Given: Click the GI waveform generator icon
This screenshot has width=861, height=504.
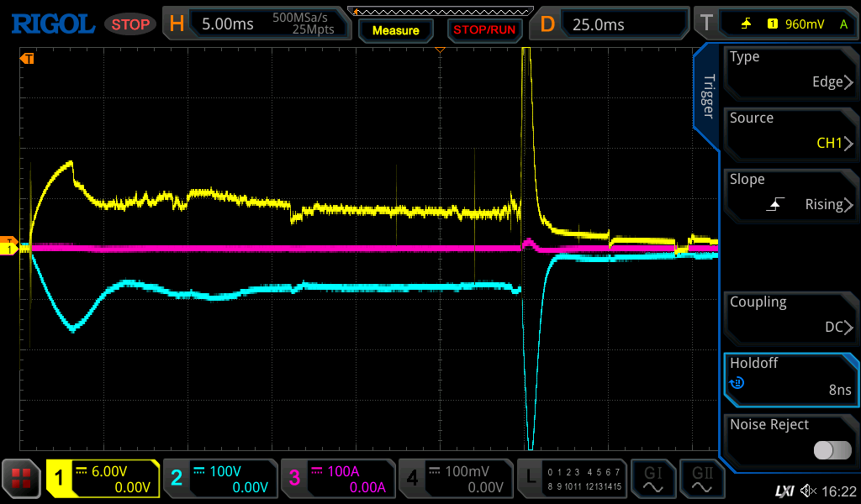Looking at the screenshot, I should (652, 479).
